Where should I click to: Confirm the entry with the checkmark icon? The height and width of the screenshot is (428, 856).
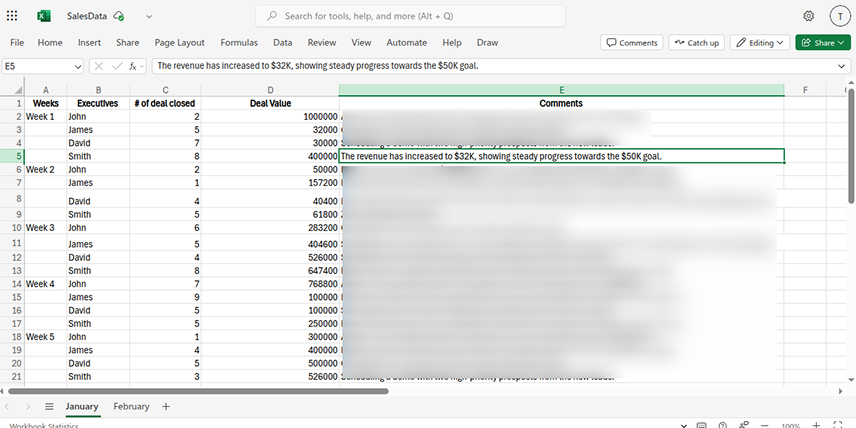tap(116, 67)
